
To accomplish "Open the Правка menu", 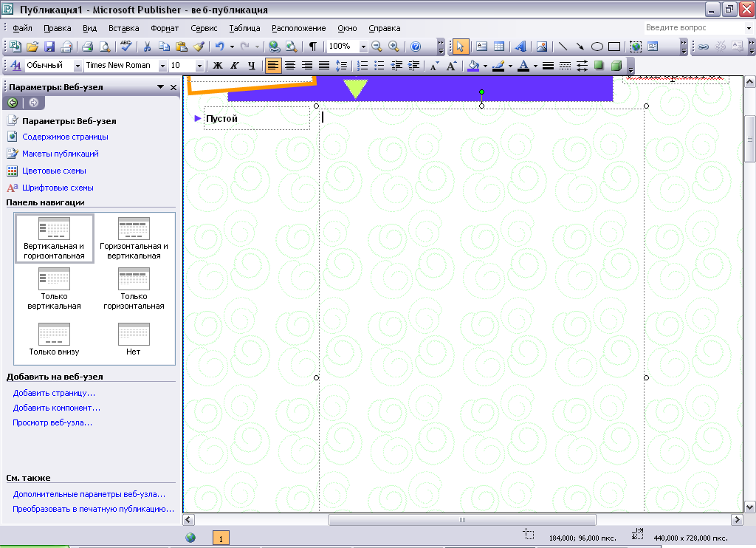I will (x=58, y=28).
